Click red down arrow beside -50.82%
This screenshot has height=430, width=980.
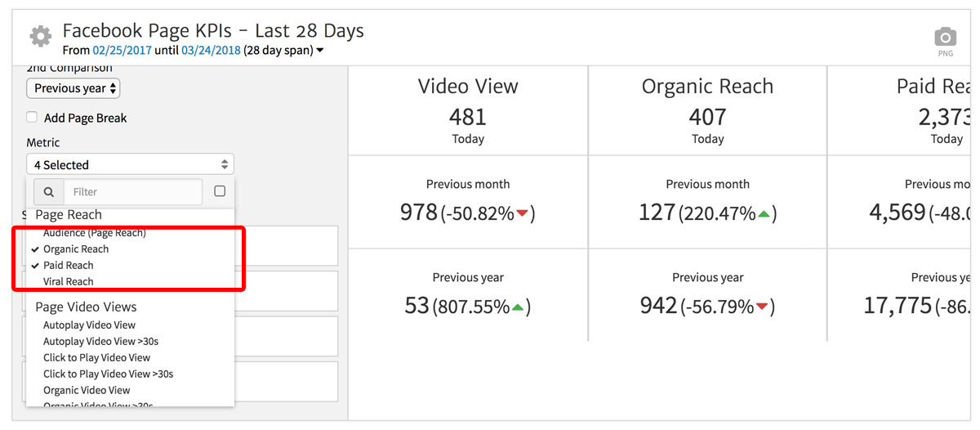coord(523,214)
